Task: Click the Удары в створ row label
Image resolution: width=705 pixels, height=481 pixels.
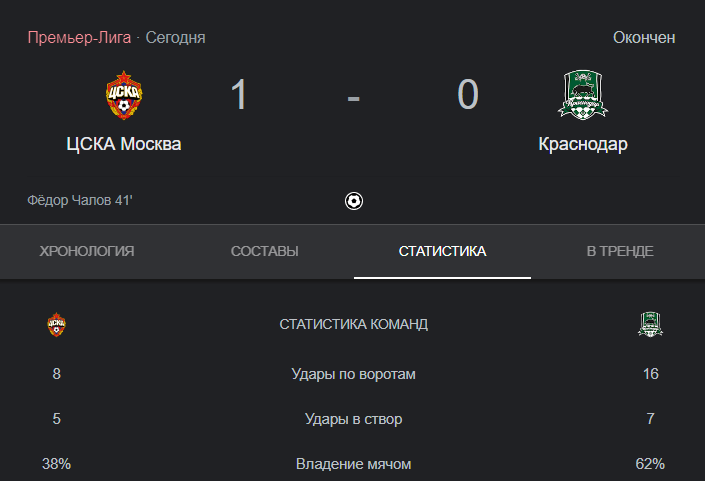Action: click(x=353, y=419)
